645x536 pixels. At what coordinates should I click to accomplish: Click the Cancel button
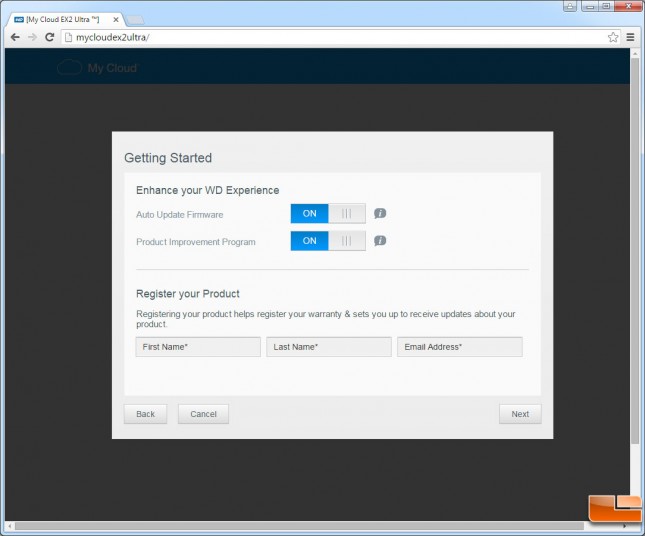(203, 414)
